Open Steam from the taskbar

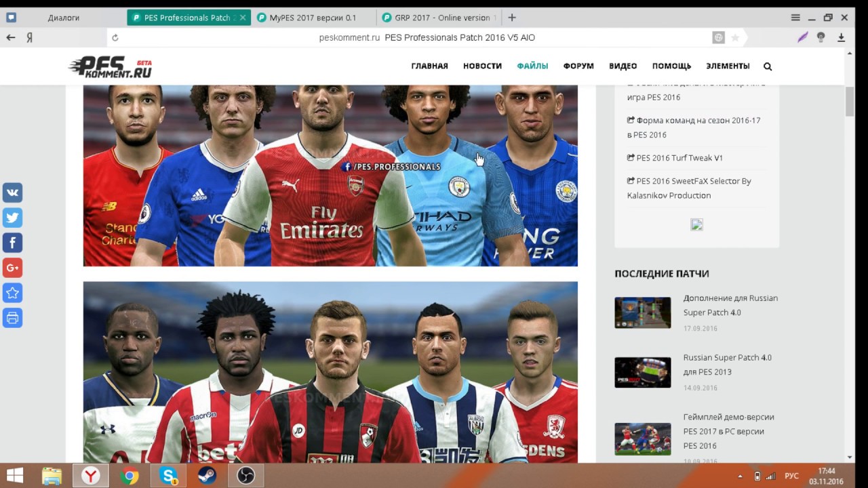click(207, 476)
